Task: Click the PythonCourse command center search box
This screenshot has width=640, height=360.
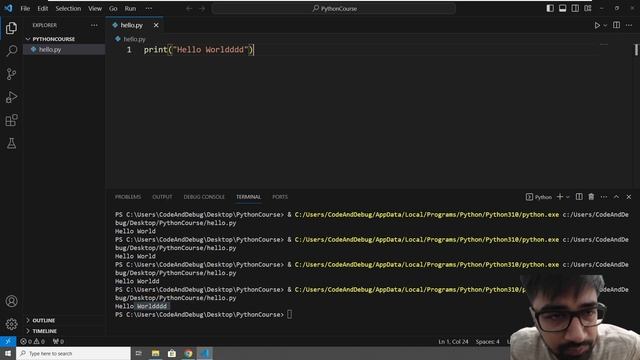Action: point(334,9)
